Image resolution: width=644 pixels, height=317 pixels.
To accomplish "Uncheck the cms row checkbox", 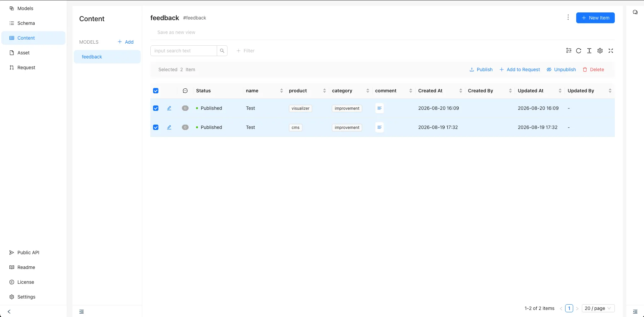I will point(156,127).
